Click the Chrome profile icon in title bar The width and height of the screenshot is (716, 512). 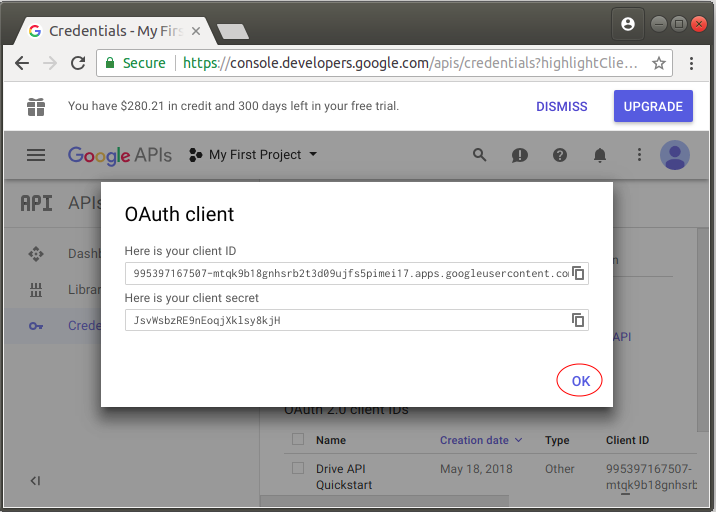coord(628,24)
